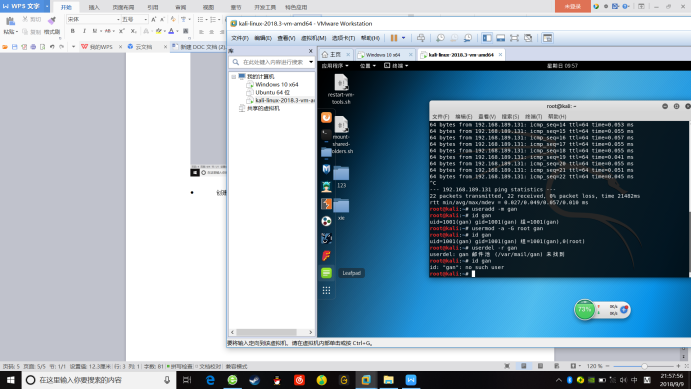Screen dimensions: 692x389
Task: Toggle the spell check status bar item
Action: 180,366
